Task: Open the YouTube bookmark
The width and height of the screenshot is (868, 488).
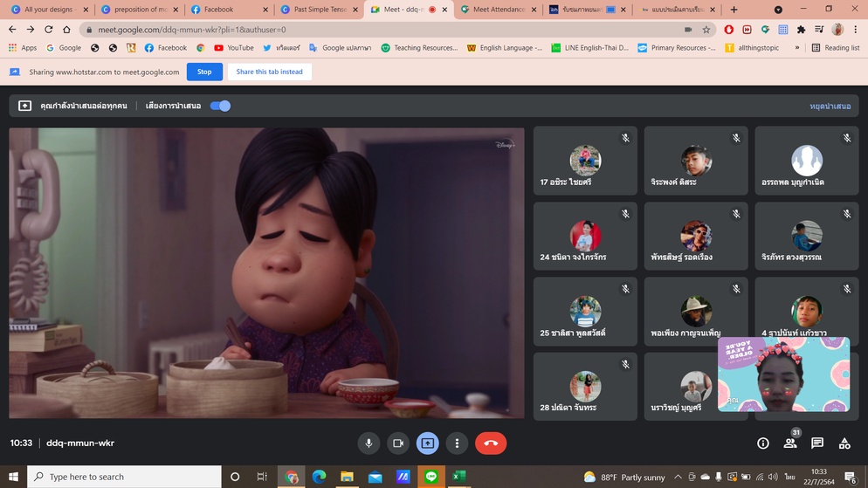Action: point(234,48)
